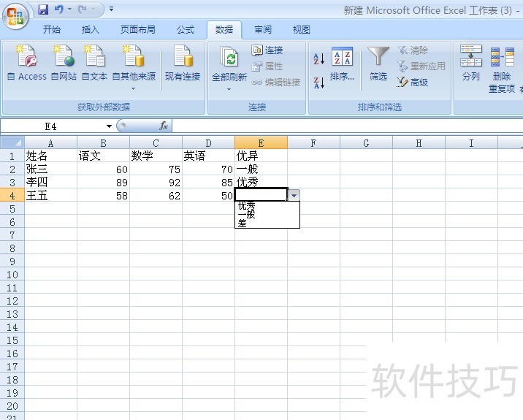Click cell E4 validation dropdown arrow
This screenshot has height=420, width=523.
(x=294, y=195)
